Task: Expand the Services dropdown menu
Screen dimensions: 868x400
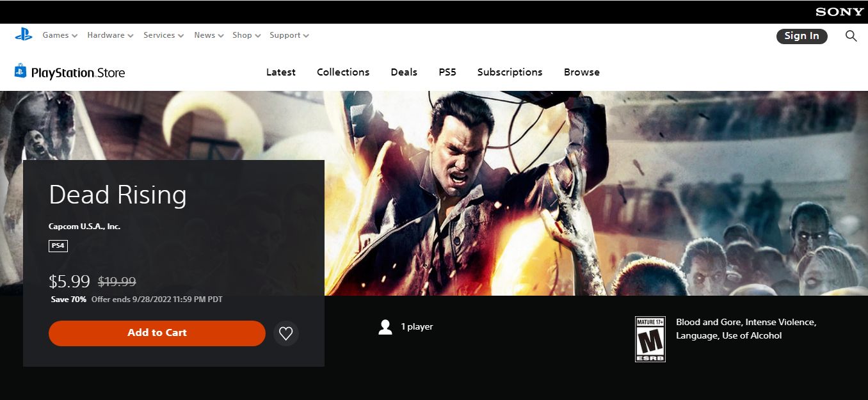Action: point(164,35)
